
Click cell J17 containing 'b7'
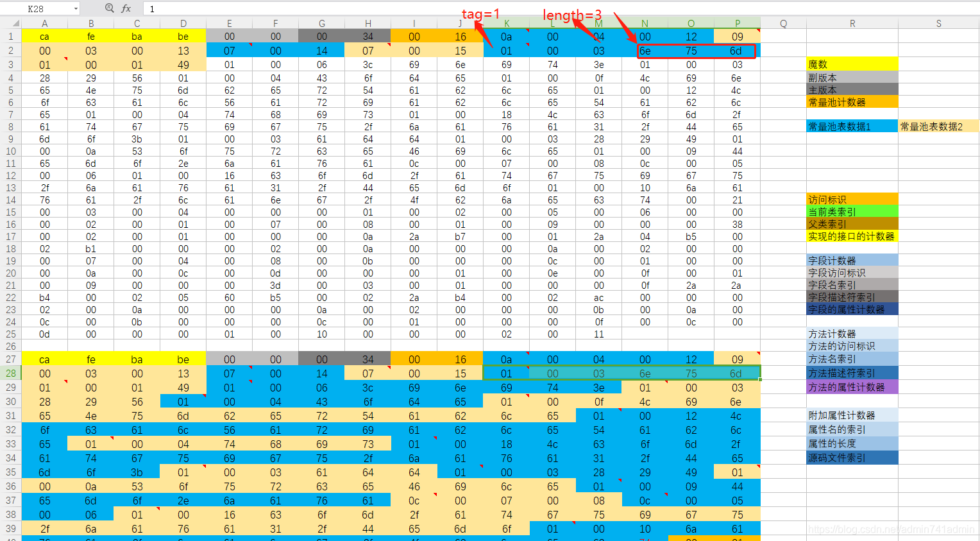coord(460,237)
